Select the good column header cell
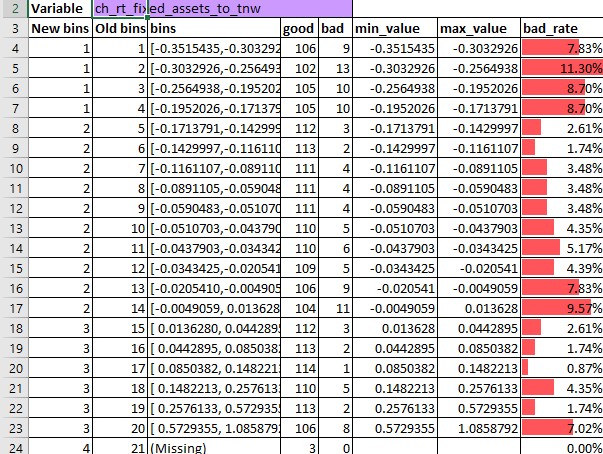The width and height of the screenshot is (603, 454). (300, 28)
